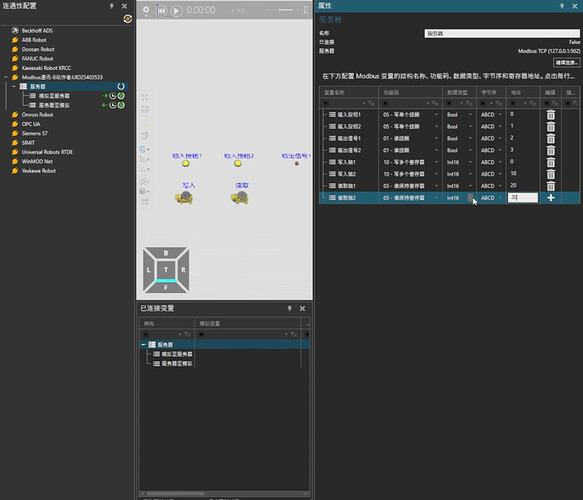Select the R face on view cube
Viewport: 583px width, 500px height.
point(183,270)
